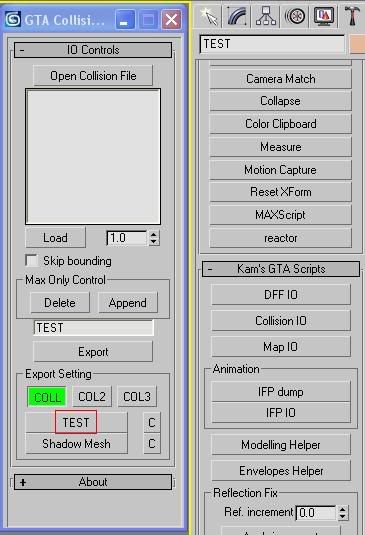The image size is (365, 535).
Task: Increase the Load scale spinner value
Action: point(154,234)
